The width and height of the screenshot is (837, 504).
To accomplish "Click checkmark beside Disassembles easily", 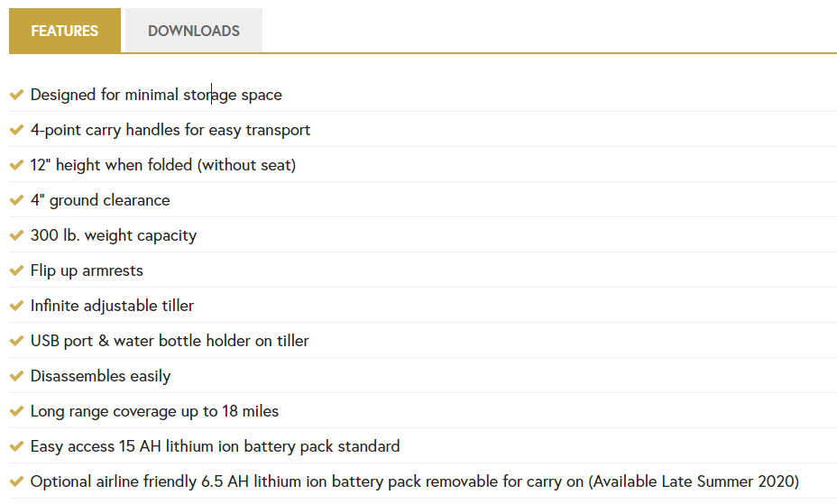I will pos(16,376).
